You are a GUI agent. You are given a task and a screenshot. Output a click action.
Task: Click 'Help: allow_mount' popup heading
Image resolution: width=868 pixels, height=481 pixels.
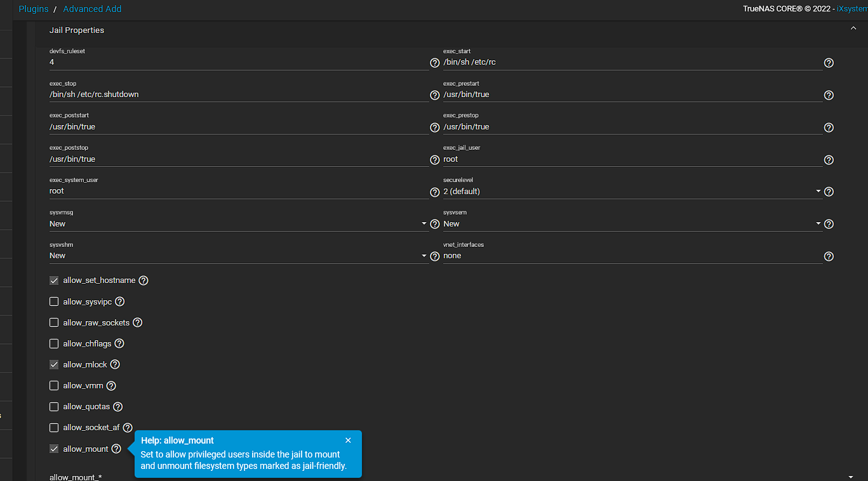point(178,440)
